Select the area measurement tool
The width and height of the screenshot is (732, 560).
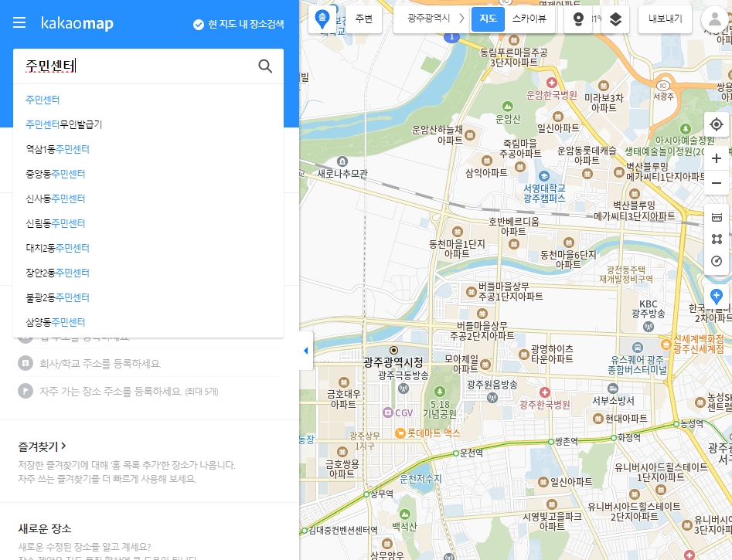[717, 239]
